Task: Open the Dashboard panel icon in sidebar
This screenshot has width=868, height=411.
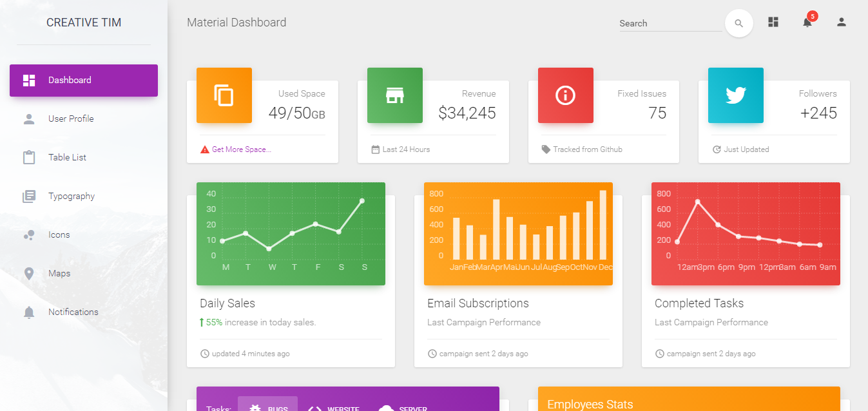Action: (28, 80)
